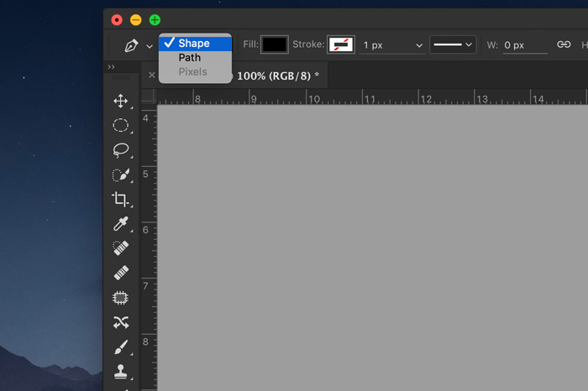Select the Quick Selection tool

coord(121,175)
